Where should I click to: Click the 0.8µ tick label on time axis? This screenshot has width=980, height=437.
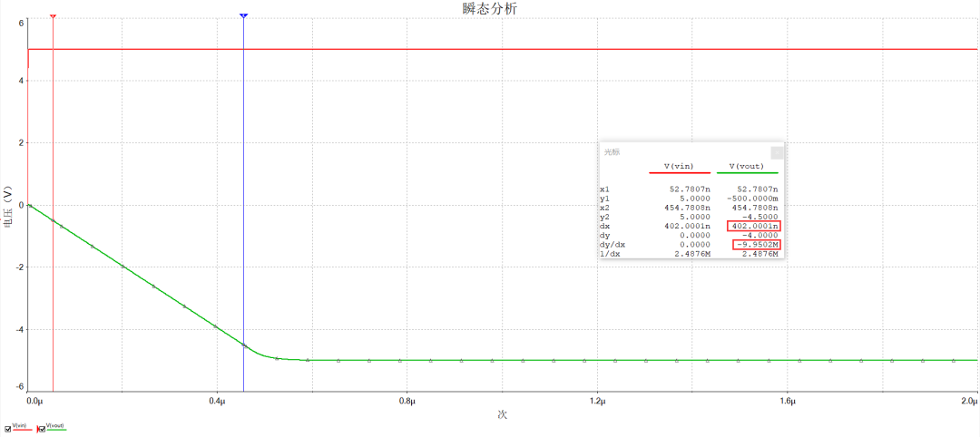click(407, 400)
